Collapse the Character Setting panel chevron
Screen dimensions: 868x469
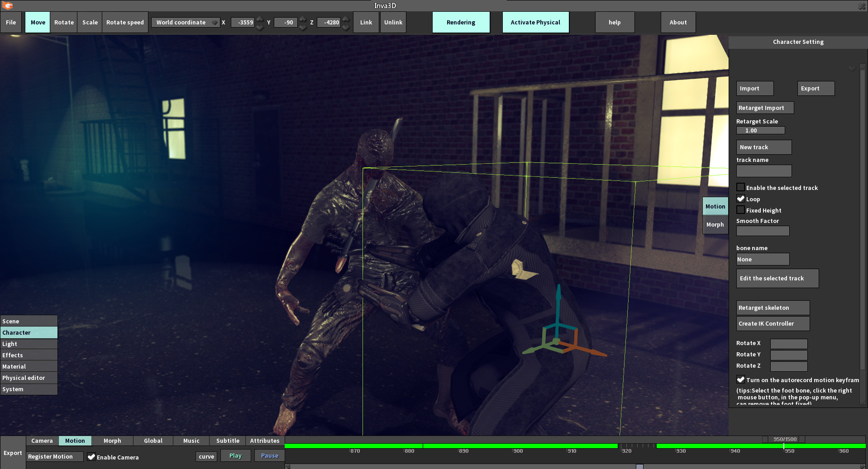pyautogui.click(x=853, y=68)
